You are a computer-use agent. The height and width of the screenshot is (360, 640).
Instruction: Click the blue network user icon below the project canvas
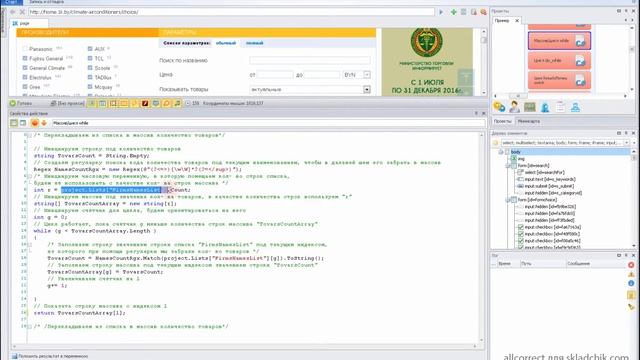[576, 107]
